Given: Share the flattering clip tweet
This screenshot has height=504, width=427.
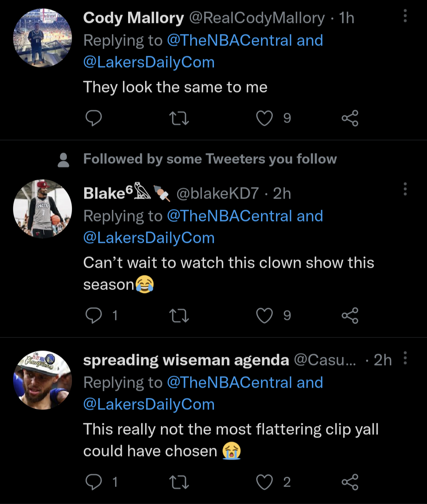Looking at the screenshot, I should click(350, 482).
